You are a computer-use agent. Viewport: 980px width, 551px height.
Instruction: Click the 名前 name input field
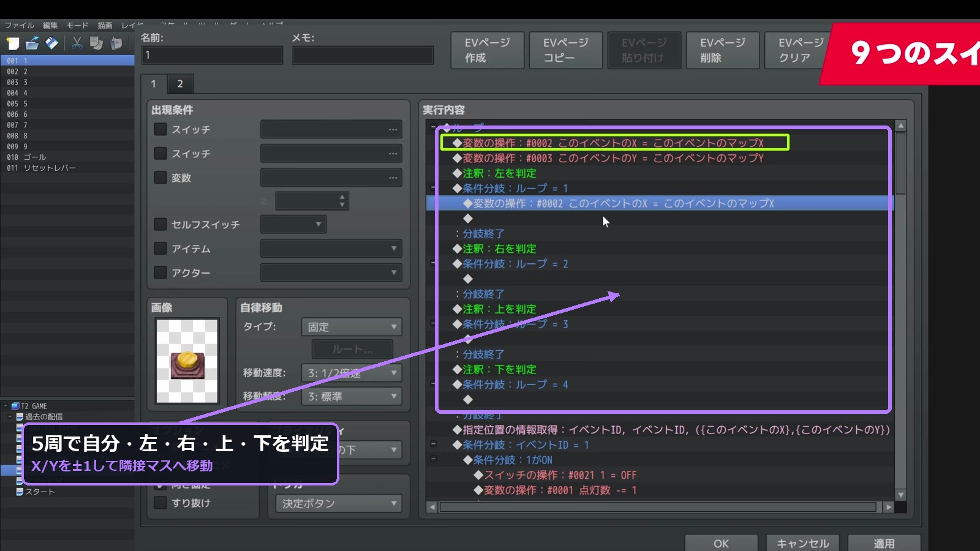point(212,55)
